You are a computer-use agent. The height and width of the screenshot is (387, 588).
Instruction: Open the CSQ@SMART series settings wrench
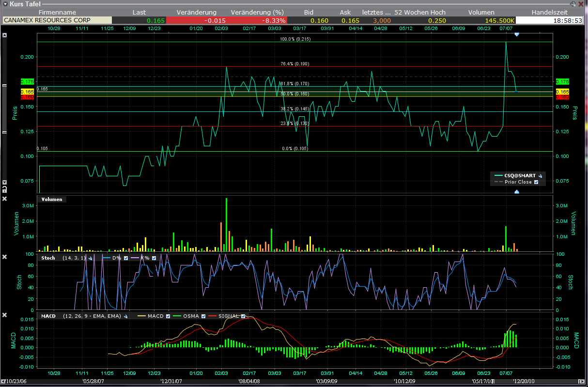(541, 176)
